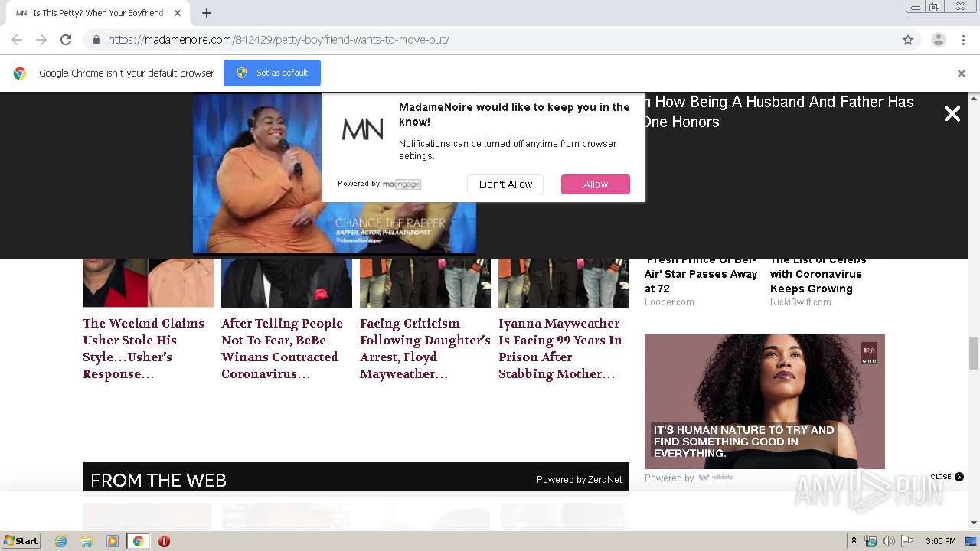
Task: Click the Action Center flag tray icon
Action: point(906,541)
